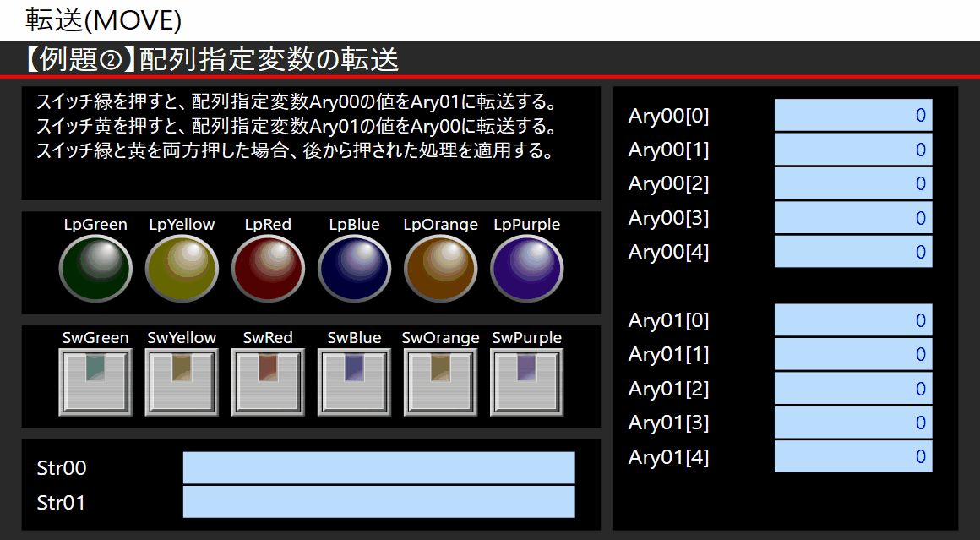Toggle the SwRed switch
980x540 pixels.
268,382
